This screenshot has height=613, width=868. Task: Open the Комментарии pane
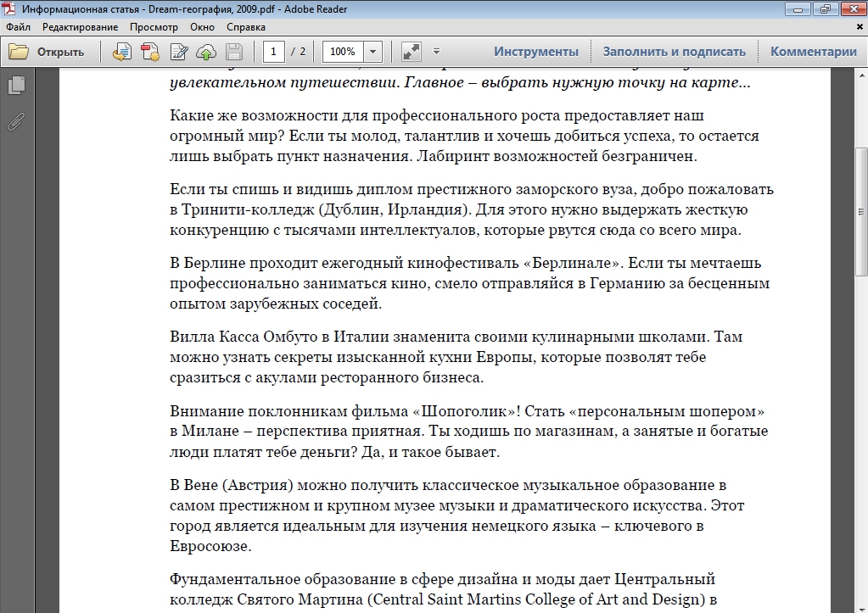(x=814, y=52)
